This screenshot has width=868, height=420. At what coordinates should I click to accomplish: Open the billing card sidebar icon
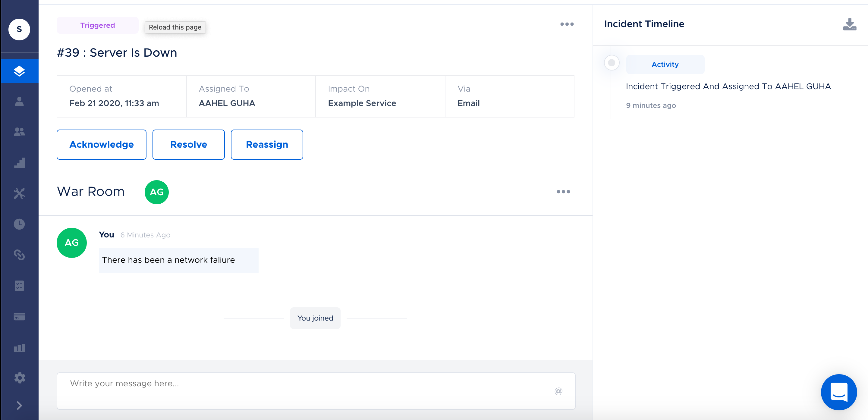[x=19, y=317]
